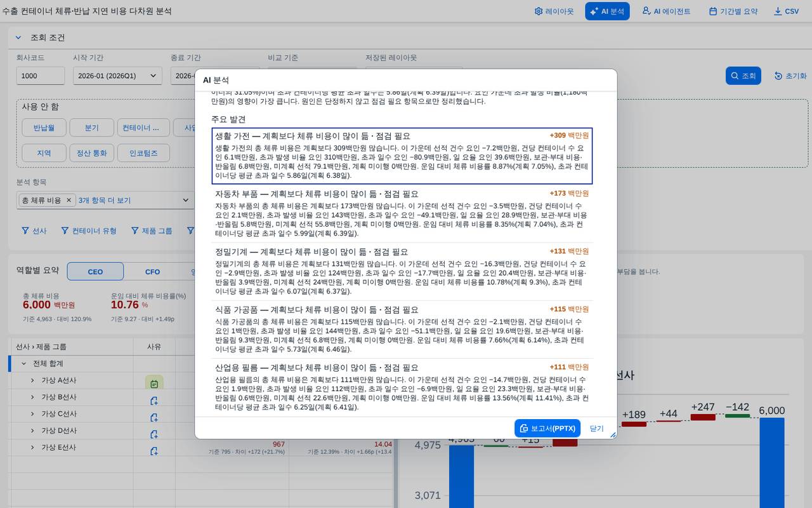812x508 pixels.
Task: Click the 3개 항목 더 보기 link
Action: pyautogui.click(x=105, y=200)
